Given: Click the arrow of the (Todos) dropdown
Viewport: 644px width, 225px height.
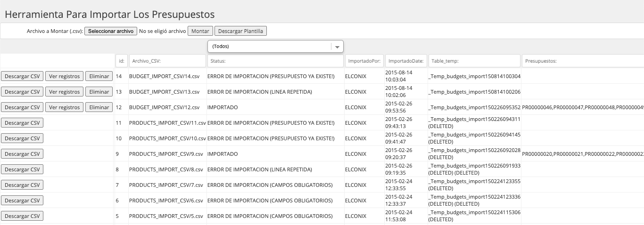Looking at the screenshot, I should pos(337,47).
